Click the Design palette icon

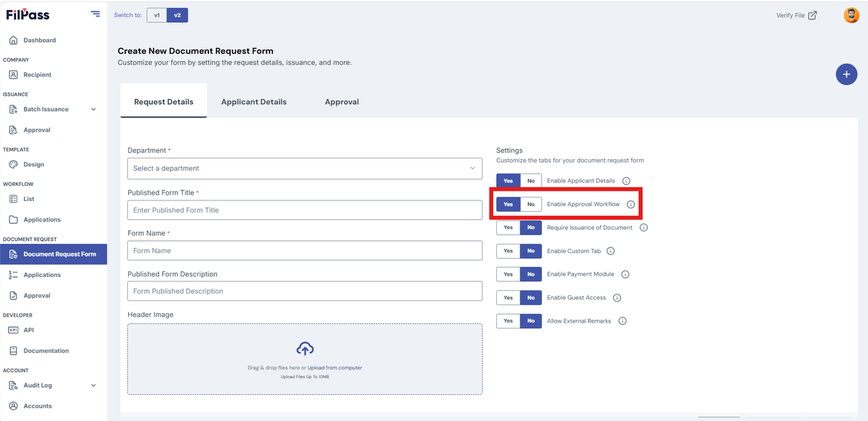pos(13,164)
